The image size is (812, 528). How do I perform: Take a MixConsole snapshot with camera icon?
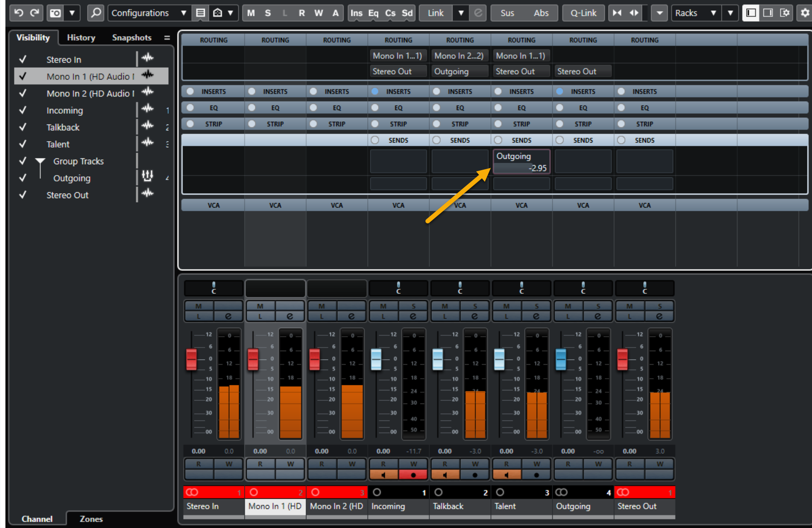55,13
